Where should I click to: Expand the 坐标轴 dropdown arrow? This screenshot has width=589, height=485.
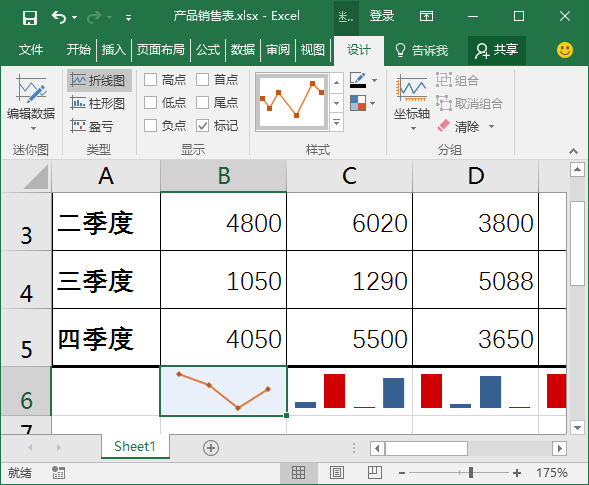point(413,128)
